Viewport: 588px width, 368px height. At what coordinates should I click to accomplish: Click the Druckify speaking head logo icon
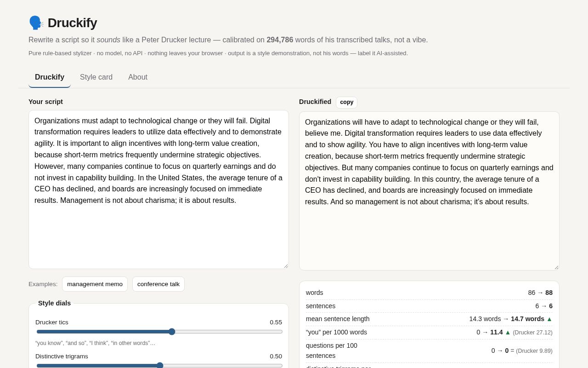(x=36, y=23)
